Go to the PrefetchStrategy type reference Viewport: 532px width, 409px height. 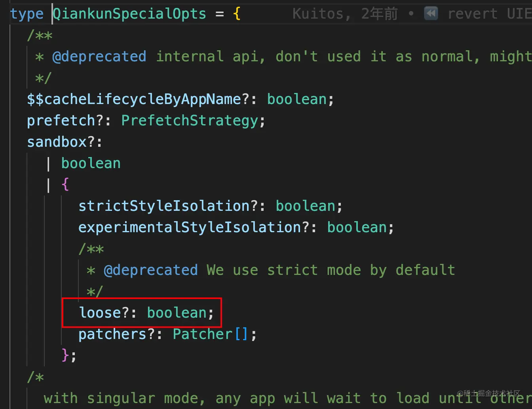pos(190,121)
